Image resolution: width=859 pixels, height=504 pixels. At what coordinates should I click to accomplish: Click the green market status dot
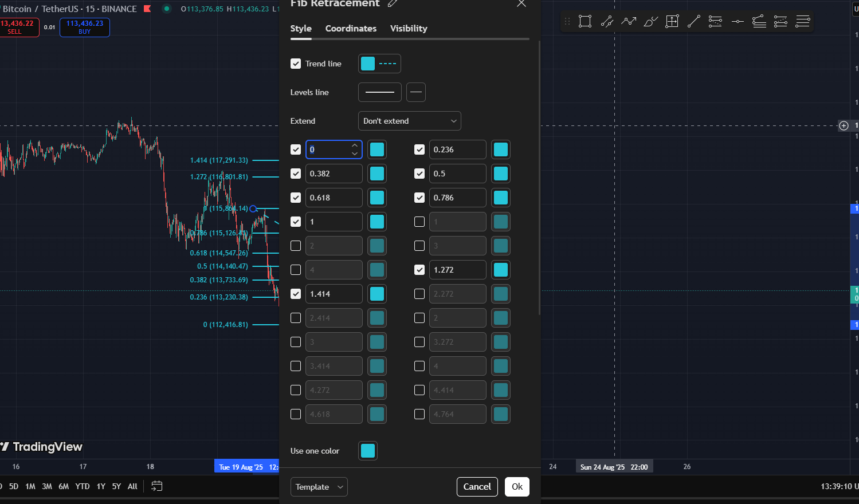click(x=167, y=9)
